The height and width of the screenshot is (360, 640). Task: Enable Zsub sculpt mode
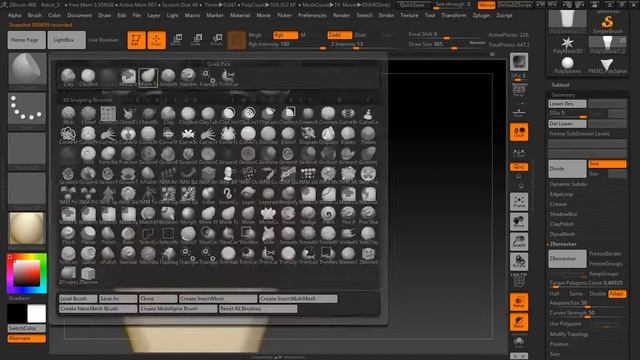click(x=360, y=35)
